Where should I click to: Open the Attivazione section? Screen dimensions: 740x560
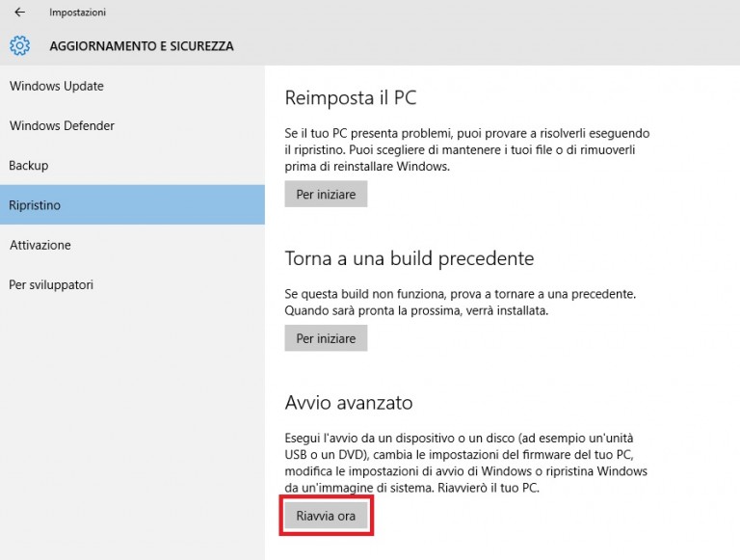40,245
